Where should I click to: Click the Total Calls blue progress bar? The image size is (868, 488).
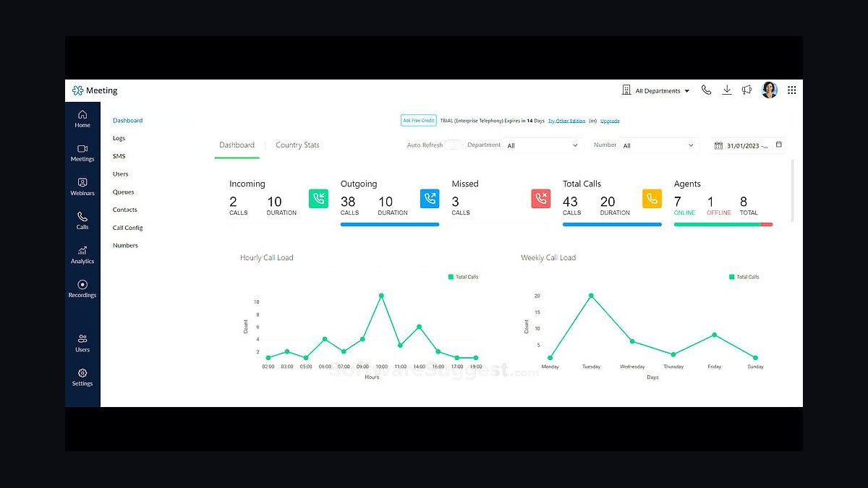click(x=612, y=224)
